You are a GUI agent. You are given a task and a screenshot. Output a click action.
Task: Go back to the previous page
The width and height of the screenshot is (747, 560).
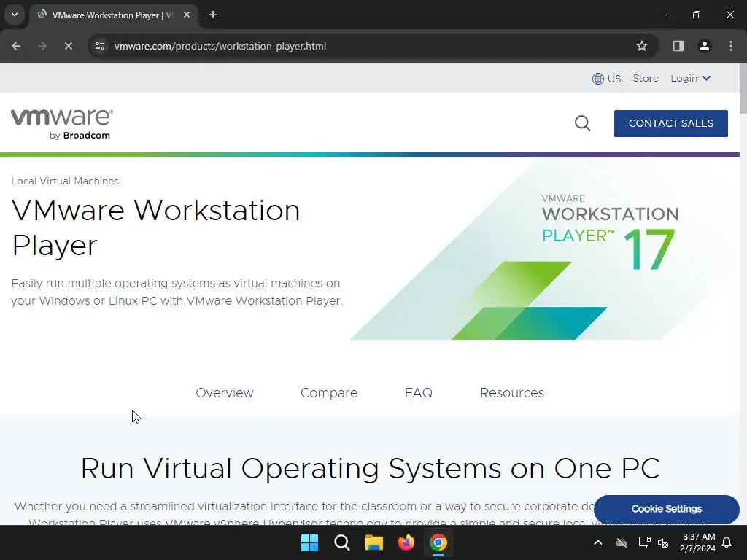click(16, 46)
